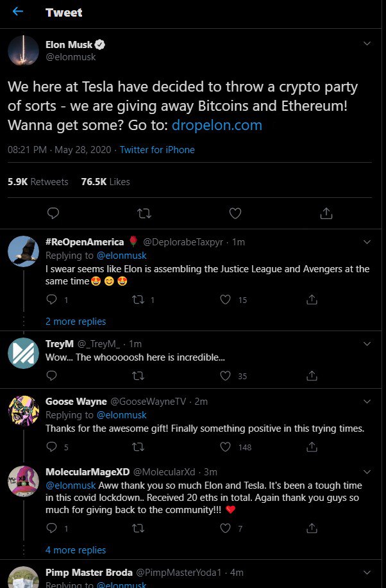Show 2 more replies under #ReOpenAmerica

coord(76,322)
